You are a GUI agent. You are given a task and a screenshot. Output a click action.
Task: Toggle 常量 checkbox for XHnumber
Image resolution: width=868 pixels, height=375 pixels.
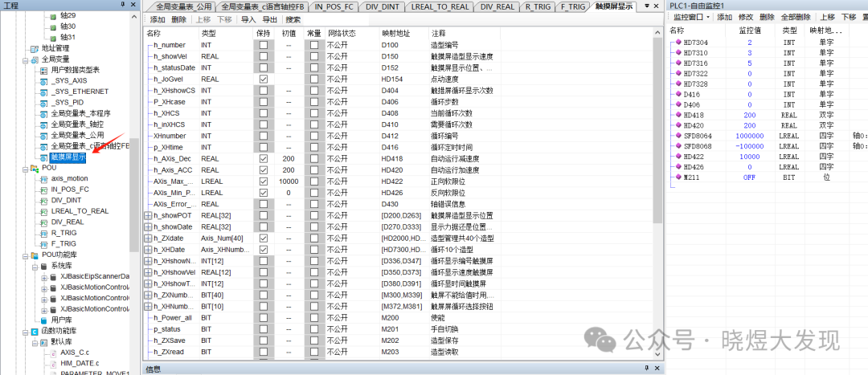point(314,136)
